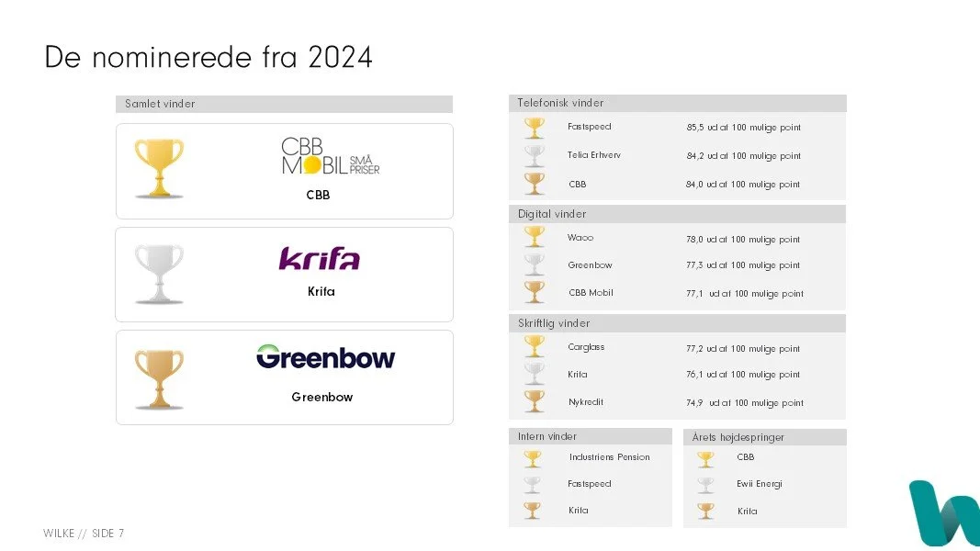Click the Telia Erhverv name
Image resolution: width=980 pixels, height=551 pixels.
[x=593, y=155]
